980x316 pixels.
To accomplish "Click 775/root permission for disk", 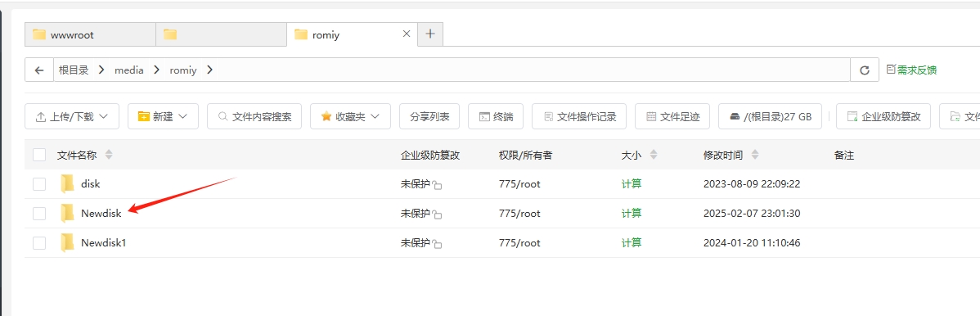I will coord(519,184).
